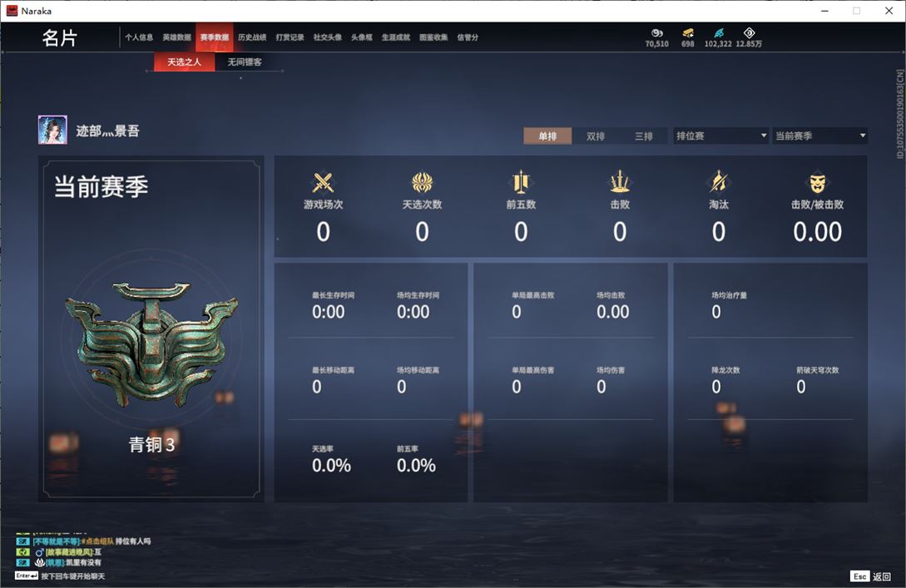Click the 当前赛季 heading in rank card
The height and width of the screenshot is (588, 906).
click(101, 186)
